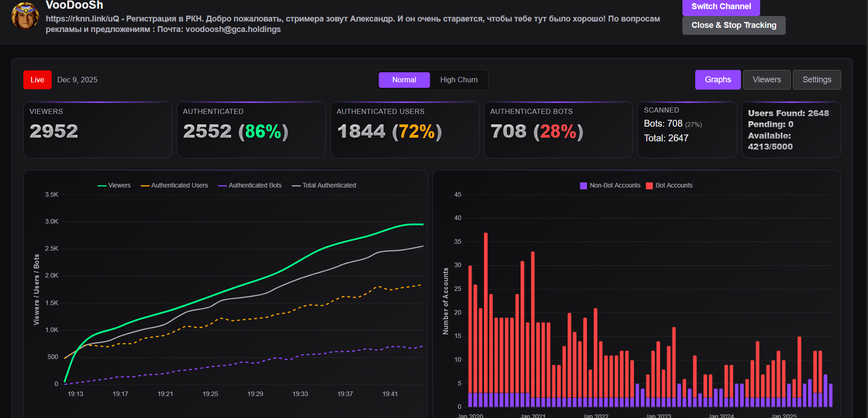Click the Switch Channel button
868x418 pixels.
pos(721,7)
